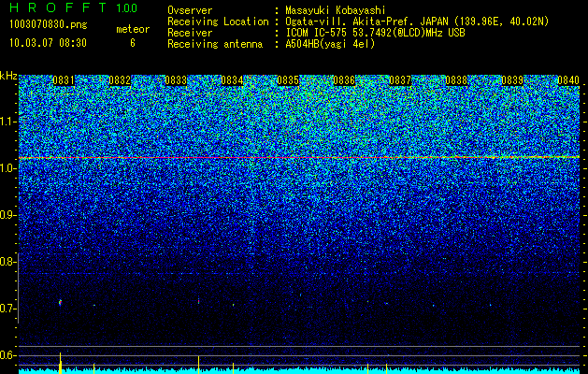Viewport: 588px width, 374px height.
Task: Click the 0.8 kHz axis label
Action: point(8,262)
